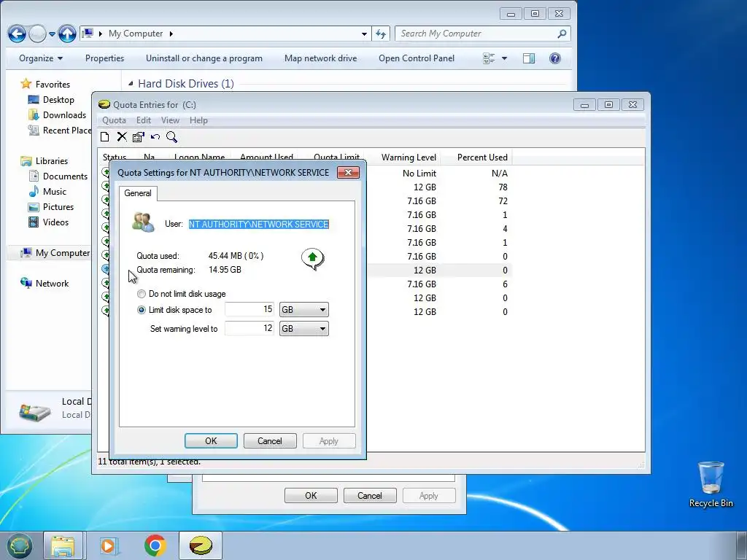Click the green arrow status balloon icon
This screenshot has height=560, width=747.
(x=312, y=259)
